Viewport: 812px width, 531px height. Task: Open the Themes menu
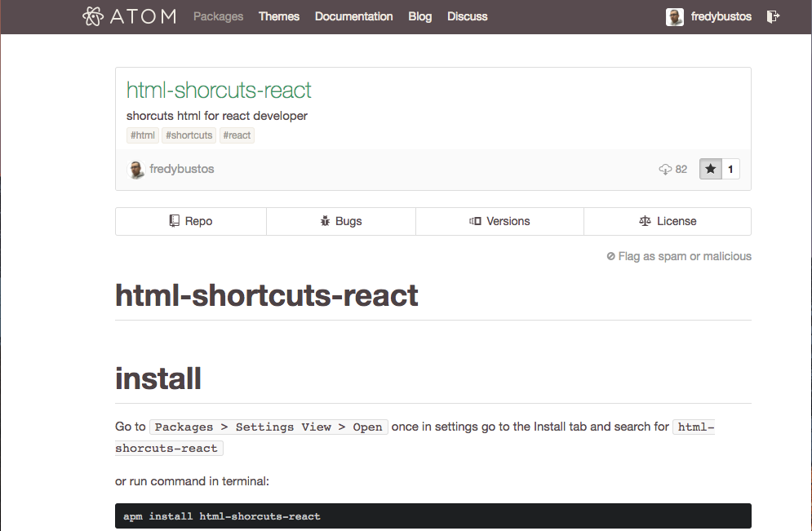pyautogui.click(x=278, y=16)
